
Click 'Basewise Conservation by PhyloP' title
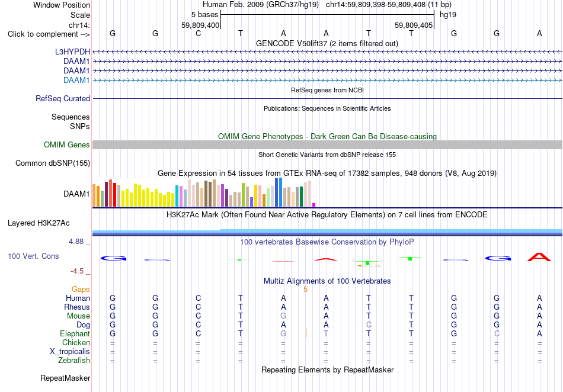(327, 242)
